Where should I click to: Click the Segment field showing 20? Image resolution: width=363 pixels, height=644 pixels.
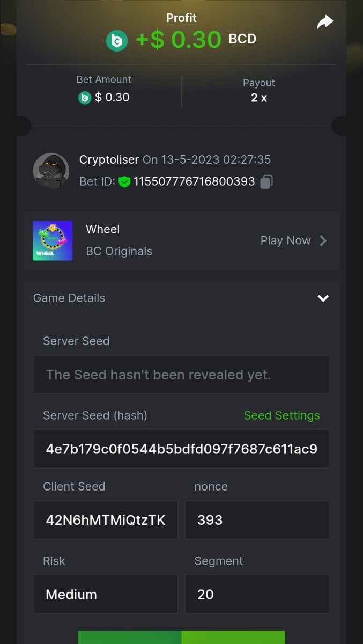point(257,594)
